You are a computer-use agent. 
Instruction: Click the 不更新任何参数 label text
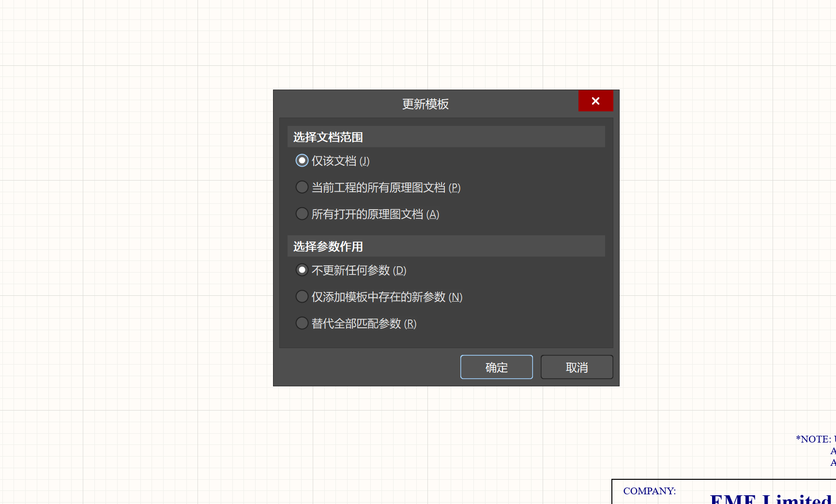pos(351,271)
